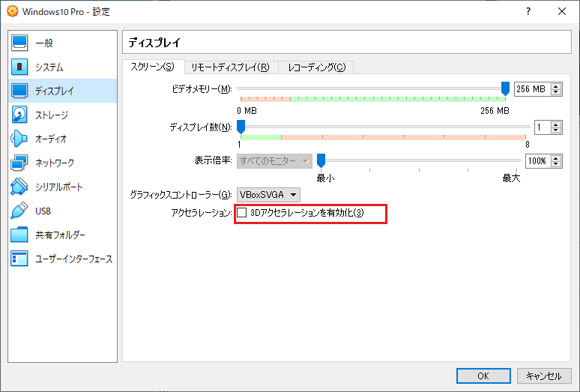Switch to the スクリーン tab
580x392 pixels.
152,67
